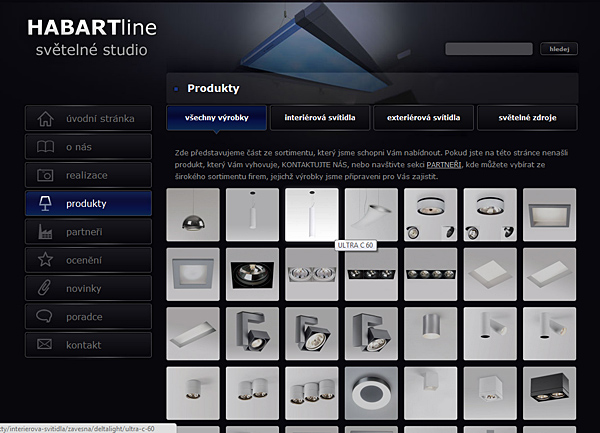The image size is (600, 433).
Task: Open the triple white cylinder spots thumbnail
Action: coord(312,393)
